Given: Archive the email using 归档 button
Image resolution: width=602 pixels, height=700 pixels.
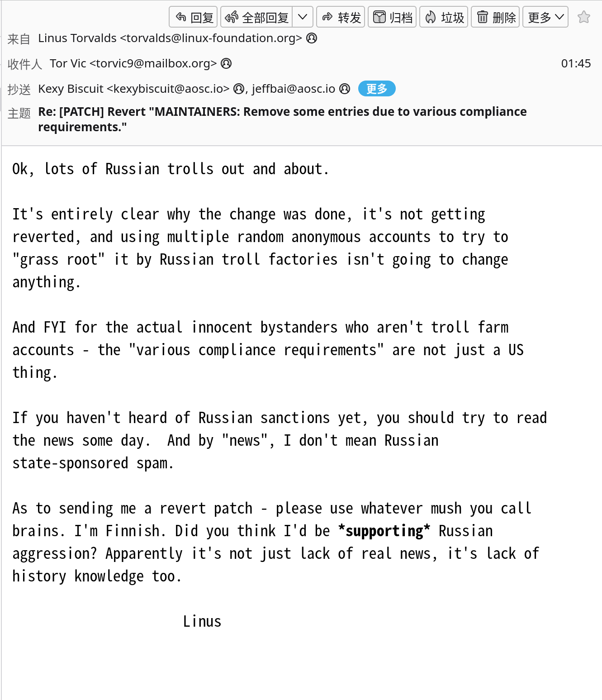Looking at the screenshot, I should click(x=392, y=17).
